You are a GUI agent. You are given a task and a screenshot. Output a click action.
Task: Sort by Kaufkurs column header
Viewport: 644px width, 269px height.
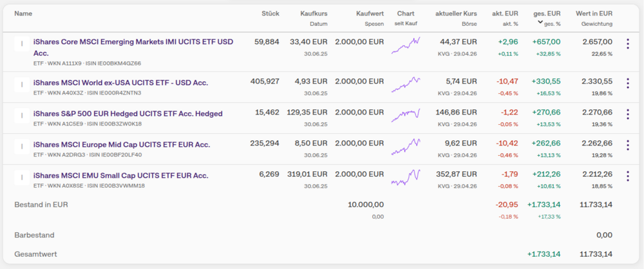314,14
